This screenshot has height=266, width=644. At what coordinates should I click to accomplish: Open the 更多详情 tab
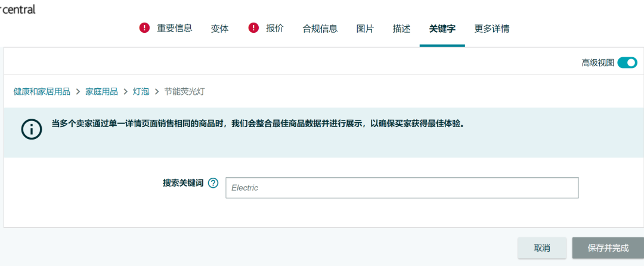[491, 28]
